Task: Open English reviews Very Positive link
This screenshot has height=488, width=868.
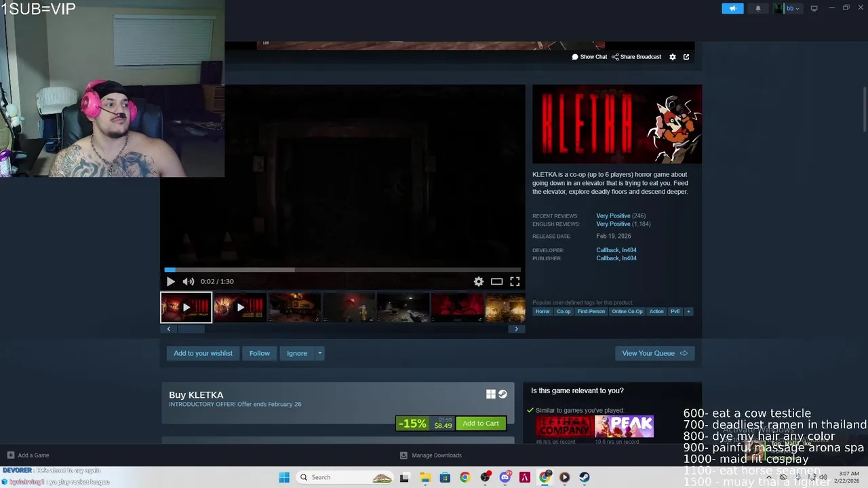Action: pyautogui.click(x=613, y=224)
